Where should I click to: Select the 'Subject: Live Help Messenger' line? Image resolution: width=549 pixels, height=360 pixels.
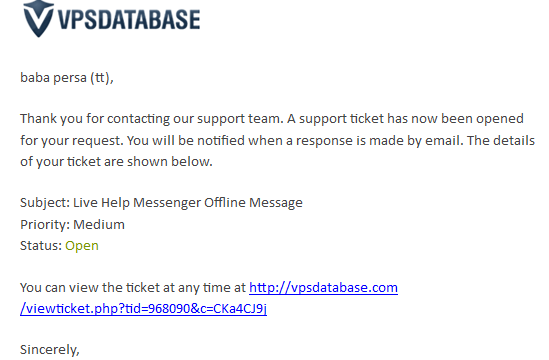161,203
